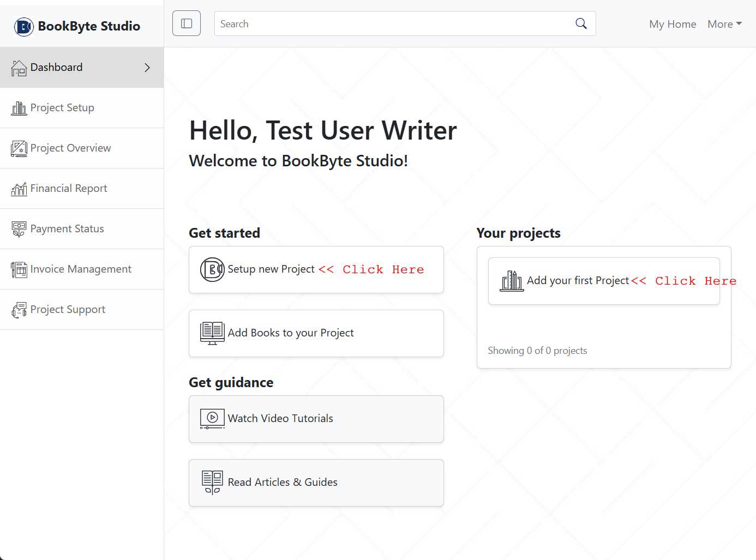Click the BookByte Studio logo icon
This screenshot has height=560, width=756.
23,26
